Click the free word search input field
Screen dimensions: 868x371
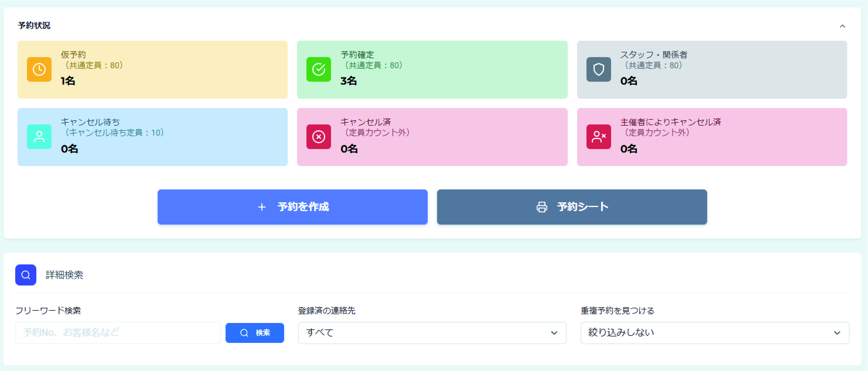(118, 333)
